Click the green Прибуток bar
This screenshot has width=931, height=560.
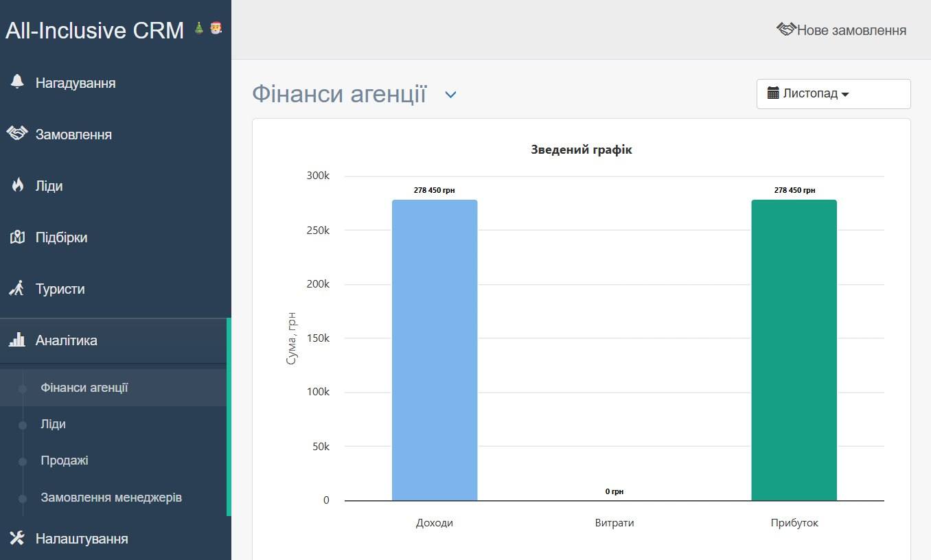[794, 350]
